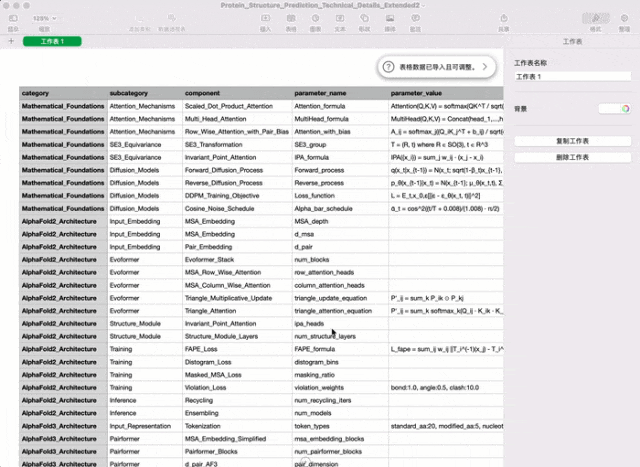This screenshot has height=467, width=640.
Task: Open the Shape (形状) toolbar icon
Action: pos(364,19)
